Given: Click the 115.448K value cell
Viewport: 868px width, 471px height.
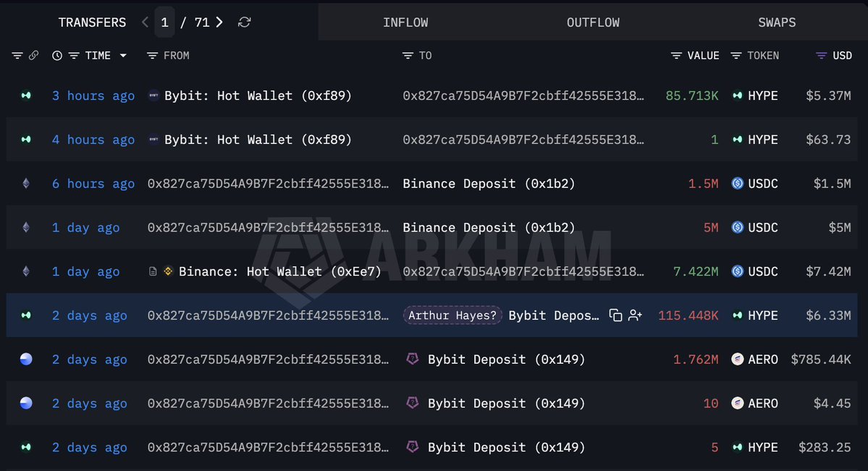Looking at the screenshot, I should pyautogui.click(x=688, y=315).
